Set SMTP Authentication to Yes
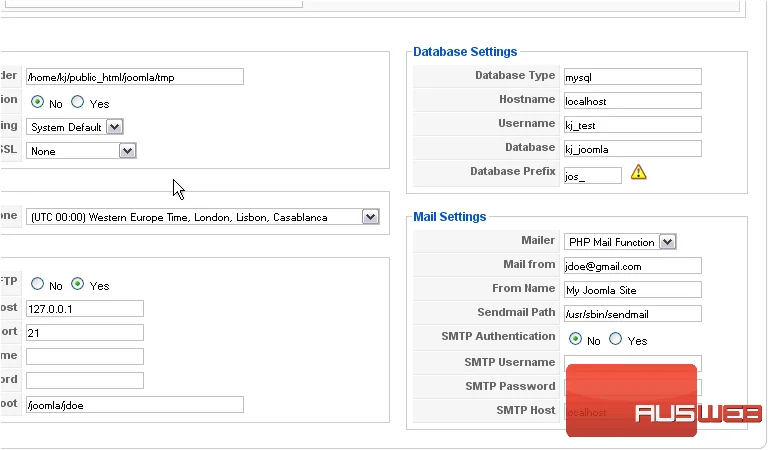 click(x=615, y=339)
